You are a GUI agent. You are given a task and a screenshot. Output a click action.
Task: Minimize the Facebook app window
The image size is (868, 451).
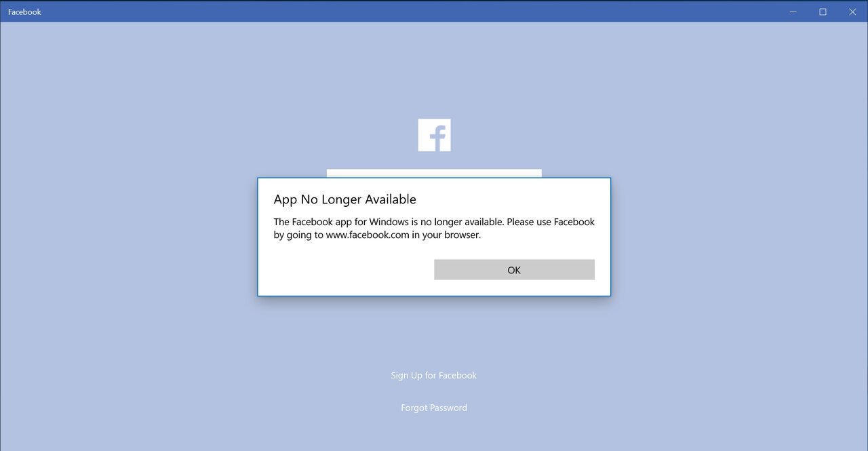click(x=793, y=12)
